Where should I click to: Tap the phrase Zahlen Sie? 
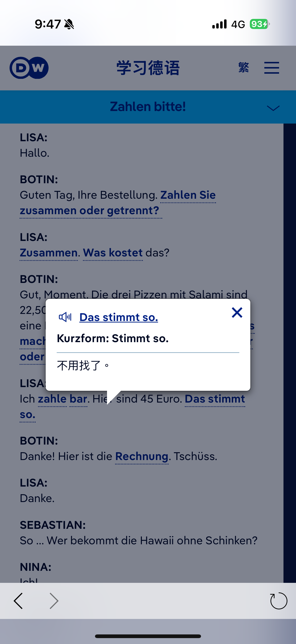(188, 195)
